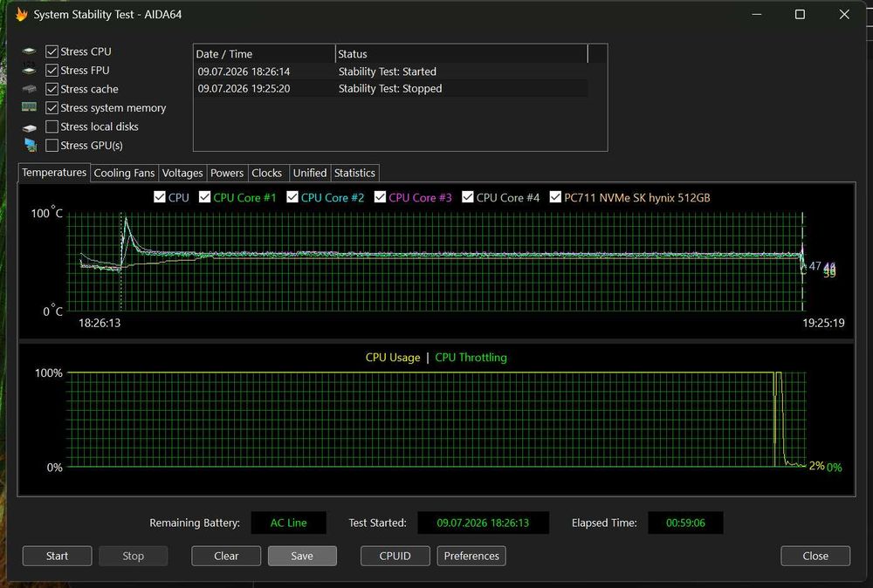Click the Status column header
873x588 pixels.
click(462, 54)
